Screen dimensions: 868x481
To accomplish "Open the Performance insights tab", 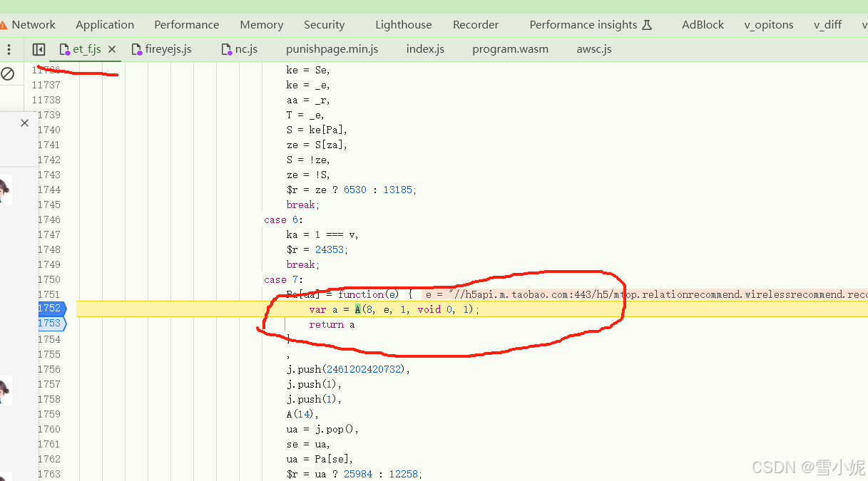I will (x=583, y=24).
